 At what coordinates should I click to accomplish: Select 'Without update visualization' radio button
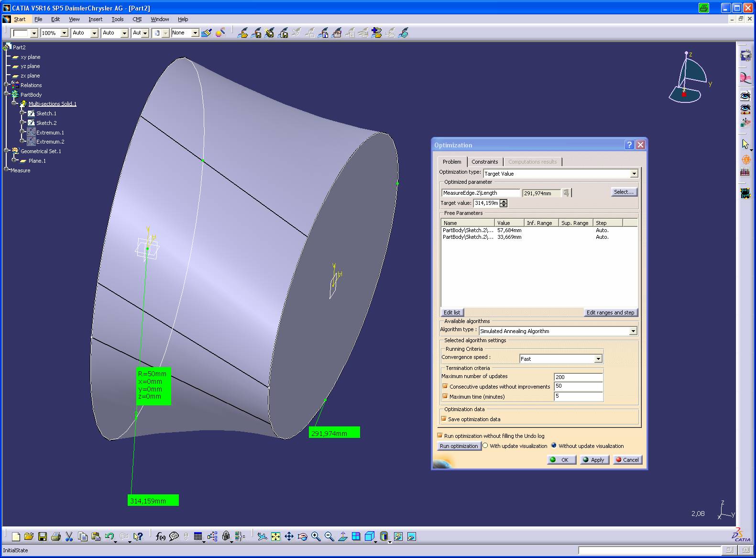tap(554, 446)
